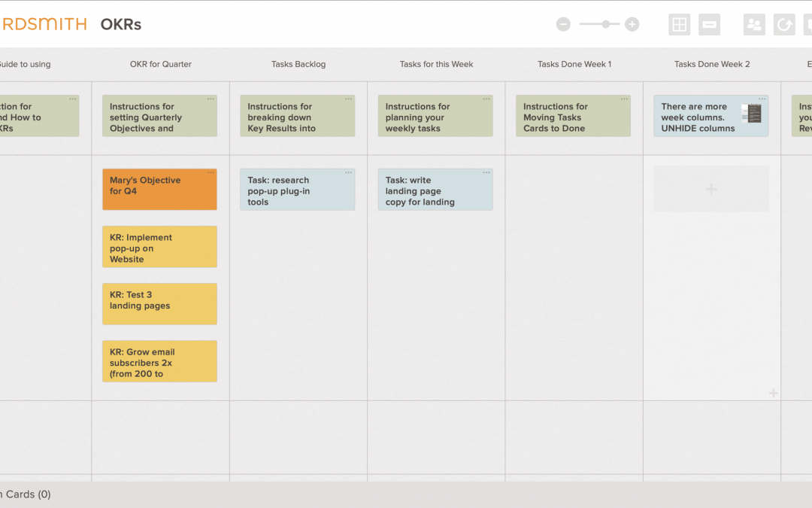Click the Cardsmith logo
This screenshot has width=812, height=508.
tap(44, 24)
